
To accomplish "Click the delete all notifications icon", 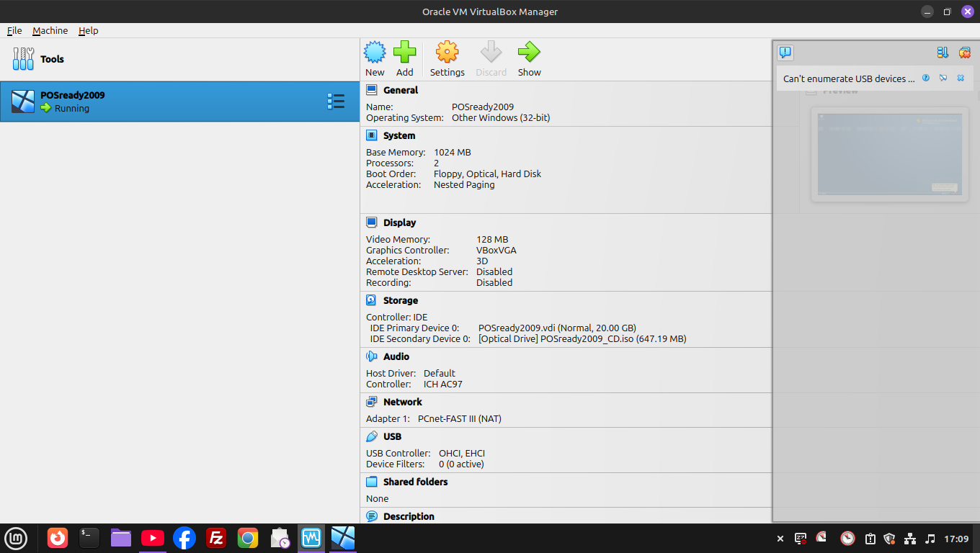I will 964,53.
